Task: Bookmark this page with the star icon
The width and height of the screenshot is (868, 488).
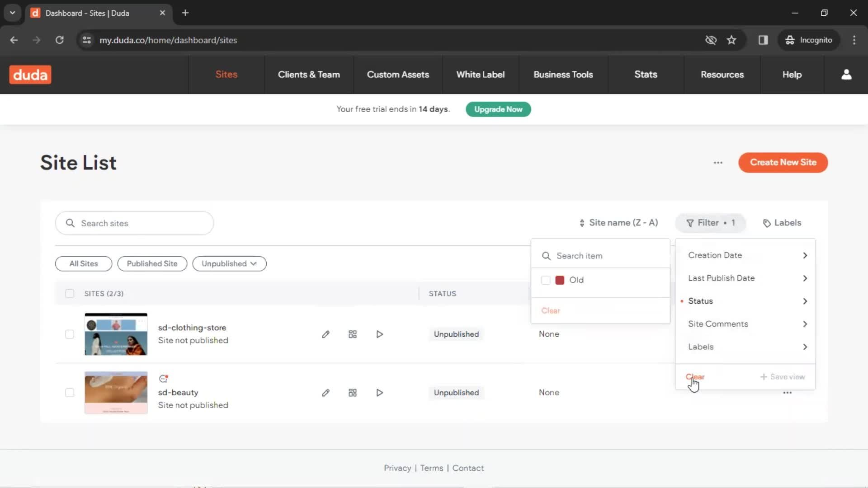Action: click(x=731, y=40)
